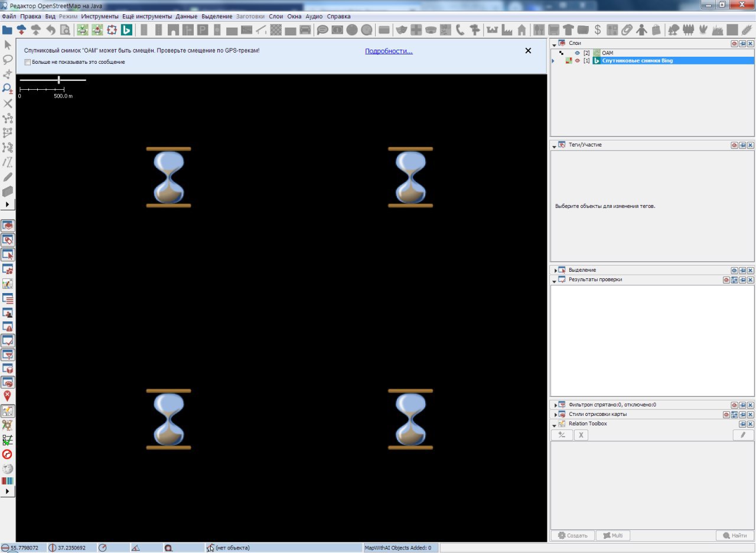Viewport: 756px width, 553px height.
Task: Click the green checklist icon in sidebar
Action: tap(8, 440)
